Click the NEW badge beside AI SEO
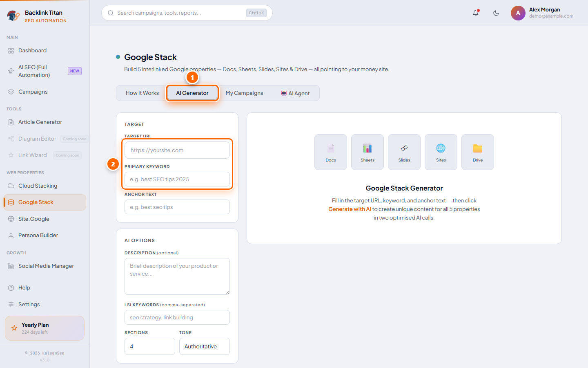This screenshot has height=368, width=588. click(75, 71)
